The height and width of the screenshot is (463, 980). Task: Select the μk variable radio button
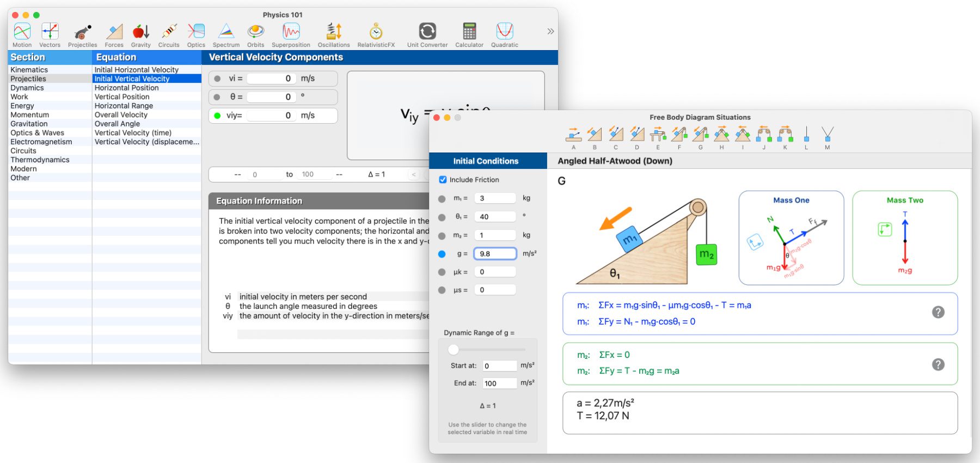pos(442,272)
